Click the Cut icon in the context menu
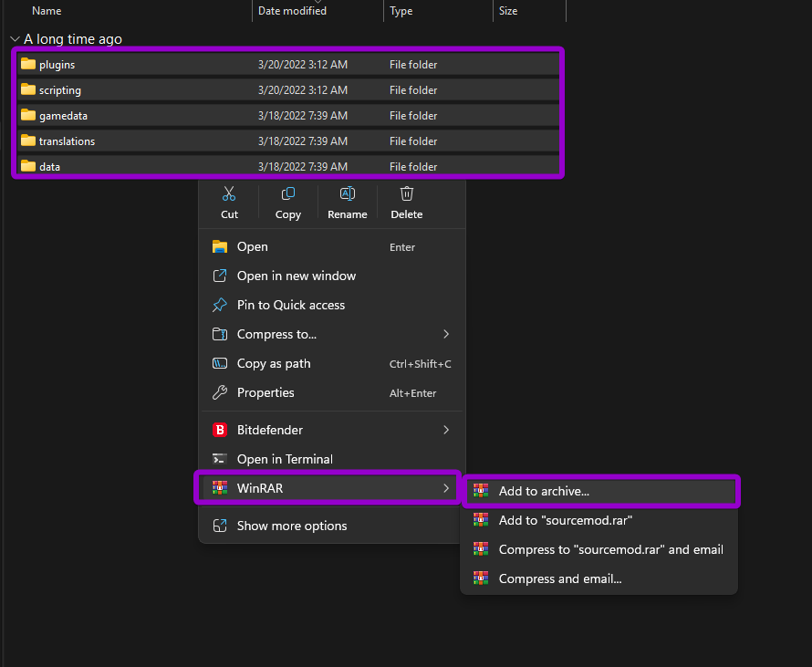 (x=228, y=193)
